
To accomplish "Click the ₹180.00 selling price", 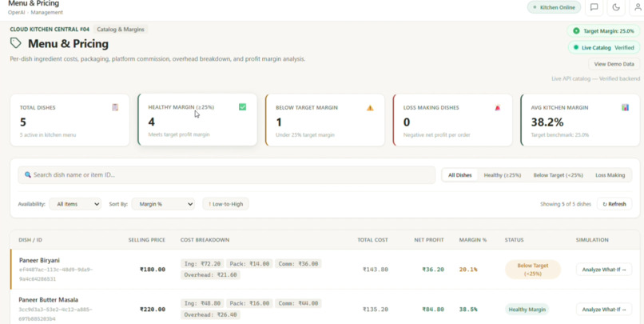I will [x=153, y=270].
